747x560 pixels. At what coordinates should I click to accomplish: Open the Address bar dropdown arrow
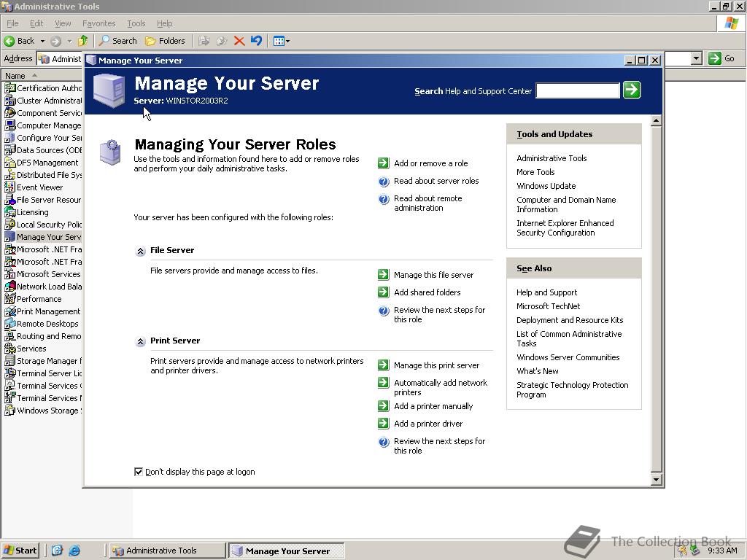coord(697,58)
